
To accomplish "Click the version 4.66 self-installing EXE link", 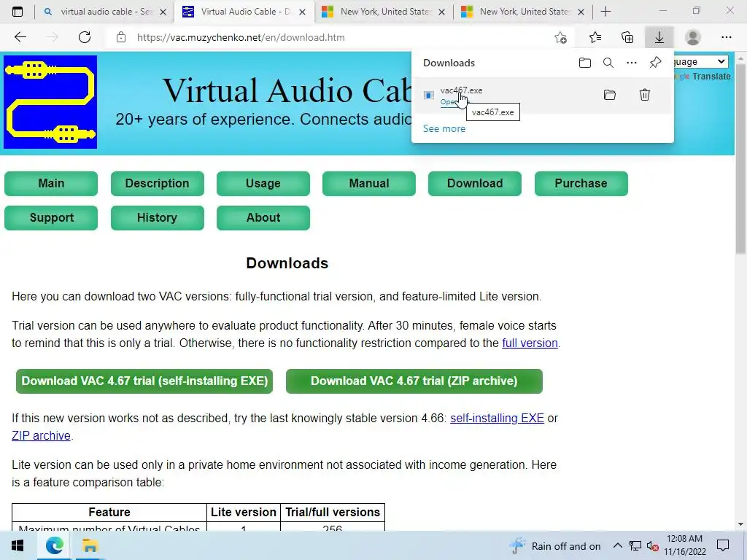I will (497, 418).
